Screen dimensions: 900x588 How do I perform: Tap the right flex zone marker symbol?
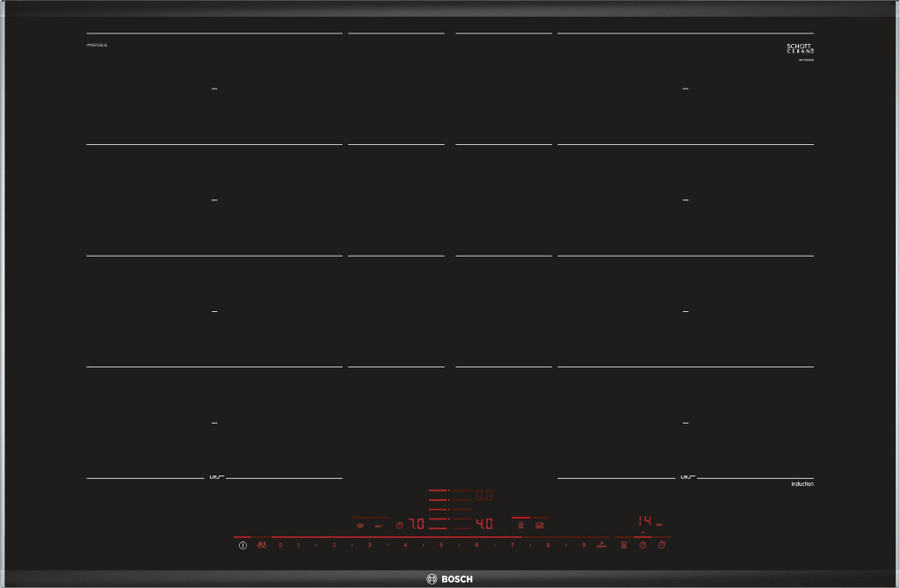pyautogui.click(x=686, y=477)
